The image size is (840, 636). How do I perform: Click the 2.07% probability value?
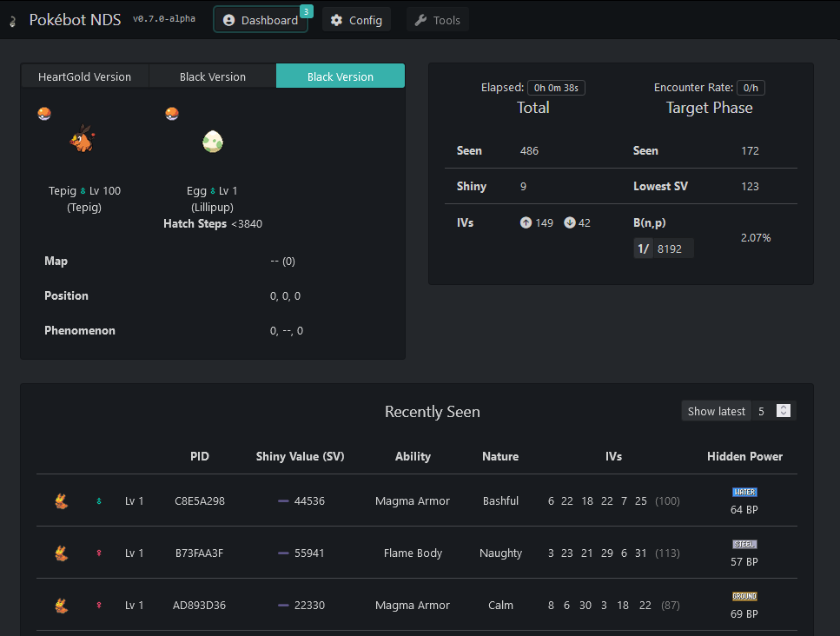[x=756, y=238]
